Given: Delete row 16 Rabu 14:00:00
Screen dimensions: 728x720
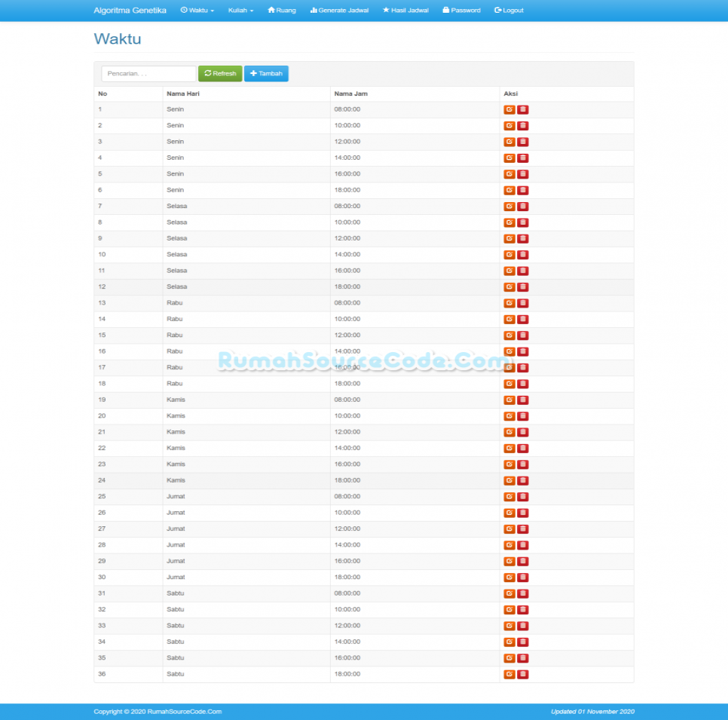Looking at the screenshot, I should point(523,351).
